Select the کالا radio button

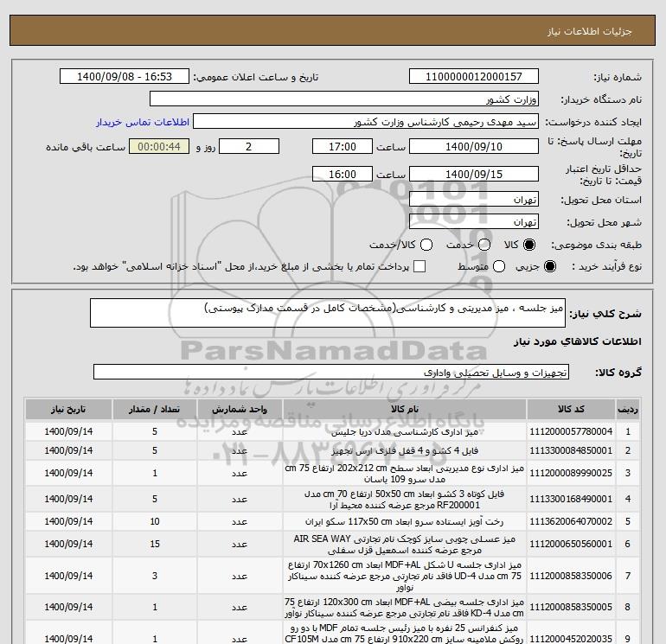click(x=529, y=245)
